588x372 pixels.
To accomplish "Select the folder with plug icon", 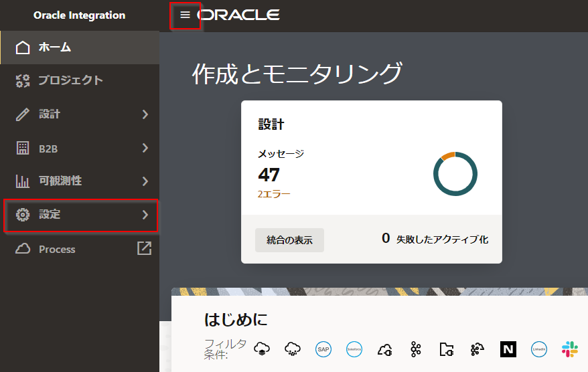I will pos(447,349).
